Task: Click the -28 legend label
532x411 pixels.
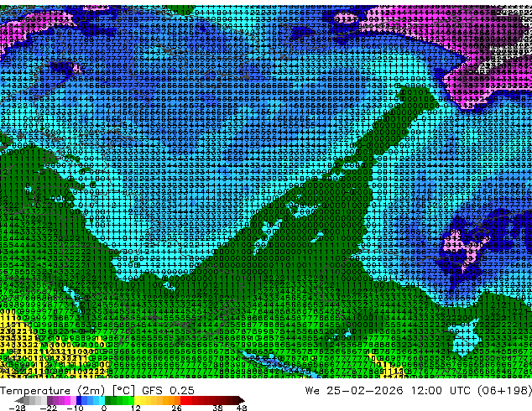Action: coord(17,408)
